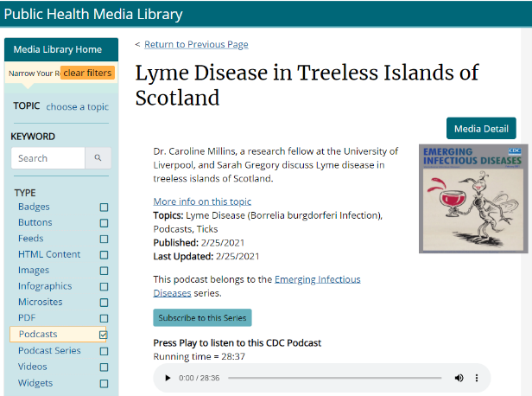Enable the Videos type checkbox
532x396 pixels.
pyautogui.click(x=104, y=367)
